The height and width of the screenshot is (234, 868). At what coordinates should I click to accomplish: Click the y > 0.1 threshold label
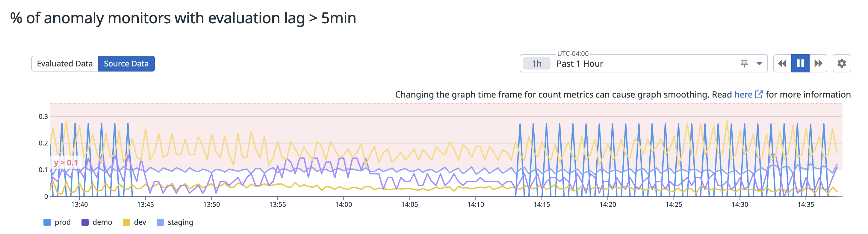(x=66, y=162)
